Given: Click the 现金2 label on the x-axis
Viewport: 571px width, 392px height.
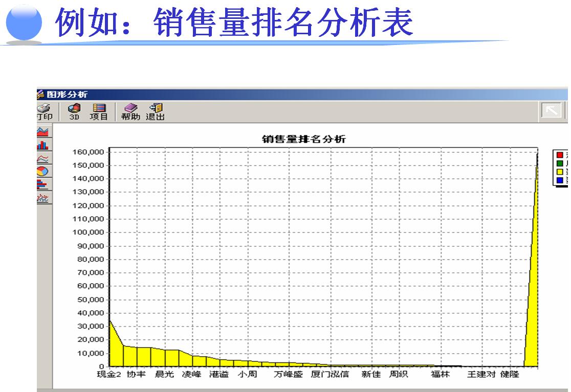Looking at the screenshot, I should click(109, 375).
